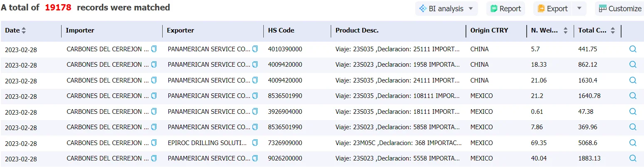Open details magnifier for the 441.75 total row

pyautogui.click(x=633, y=49)
